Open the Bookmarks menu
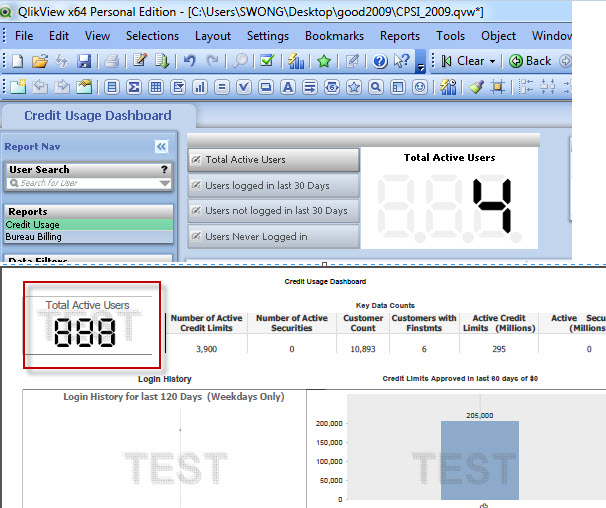The width and height of the screenshot is (606, 508). 334,35
